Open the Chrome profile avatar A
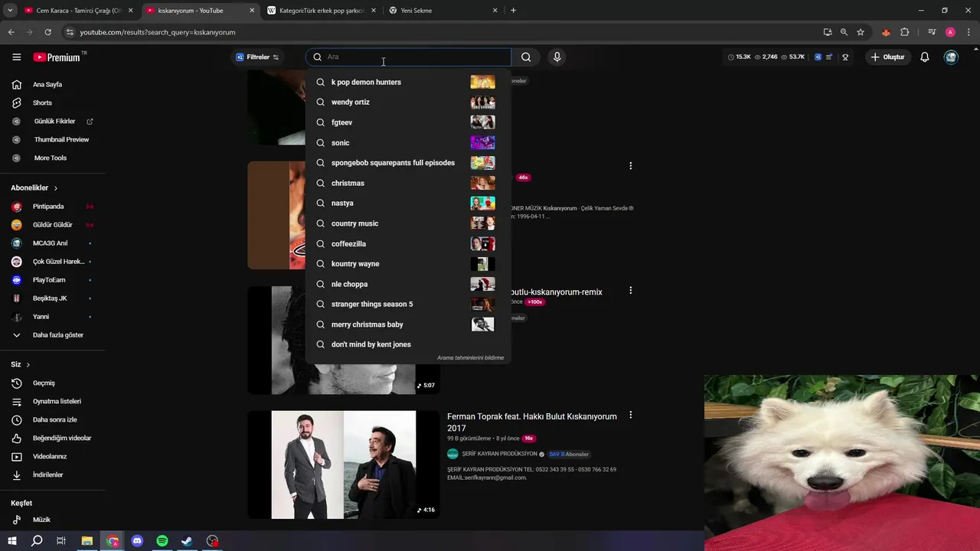 [950, 32]
